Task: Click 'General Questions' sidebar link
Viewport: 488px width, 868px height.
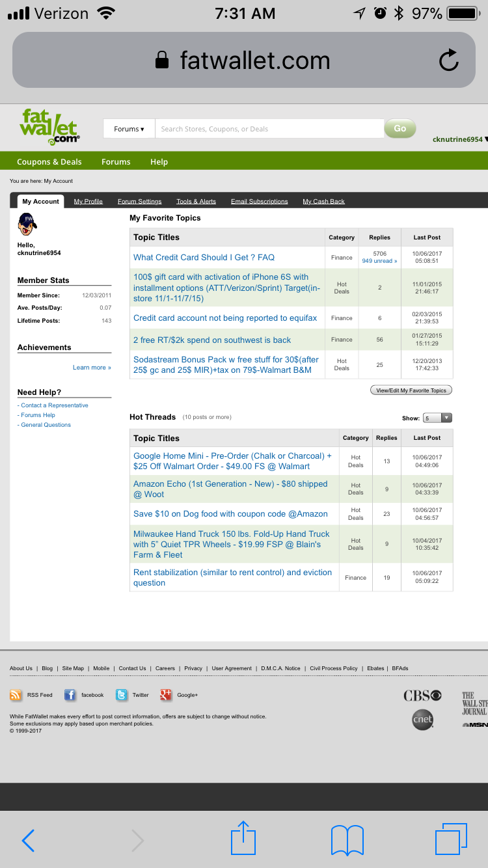Action: click(46, 425)
